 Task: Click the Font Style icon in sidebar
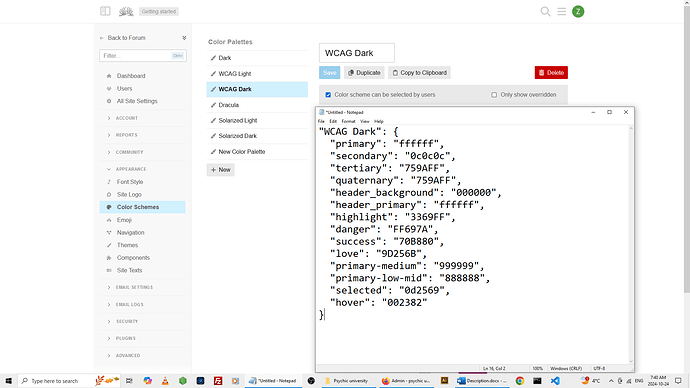click(x=109, y=182)
